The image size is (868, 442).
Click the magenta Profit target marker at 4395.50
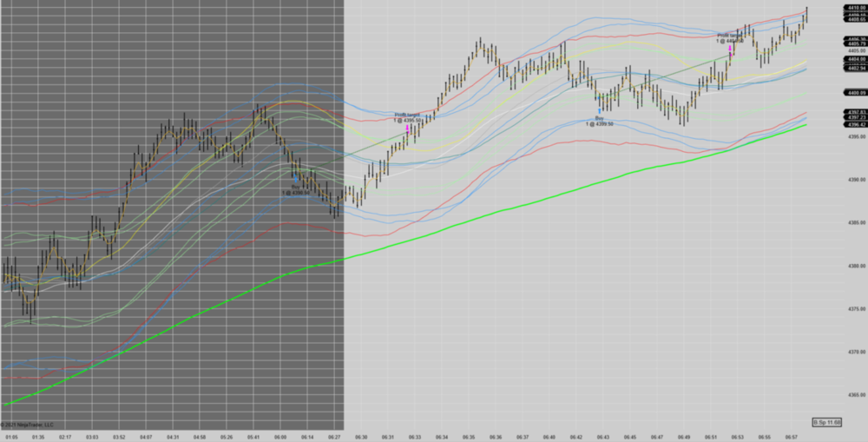407,128
